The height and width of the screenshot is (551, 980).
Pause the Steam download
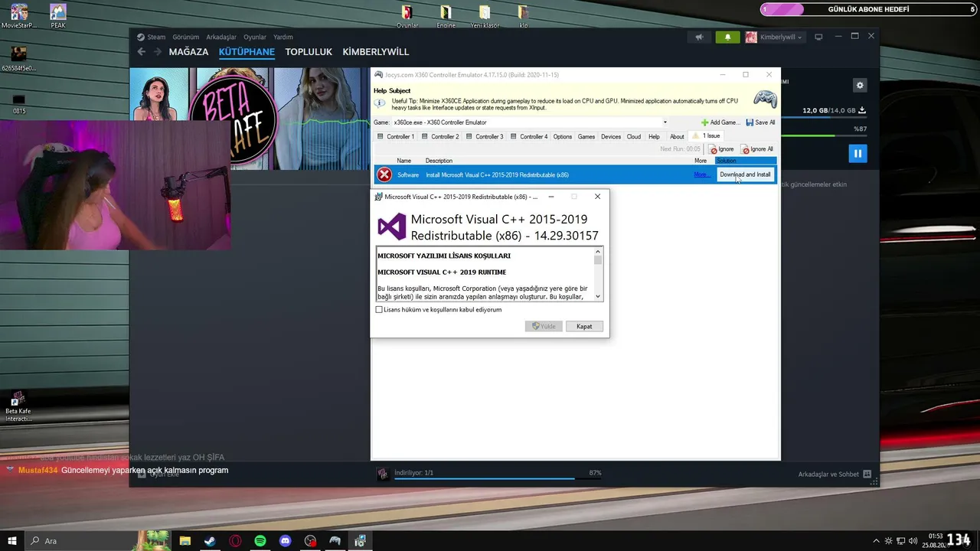(857, 154)
